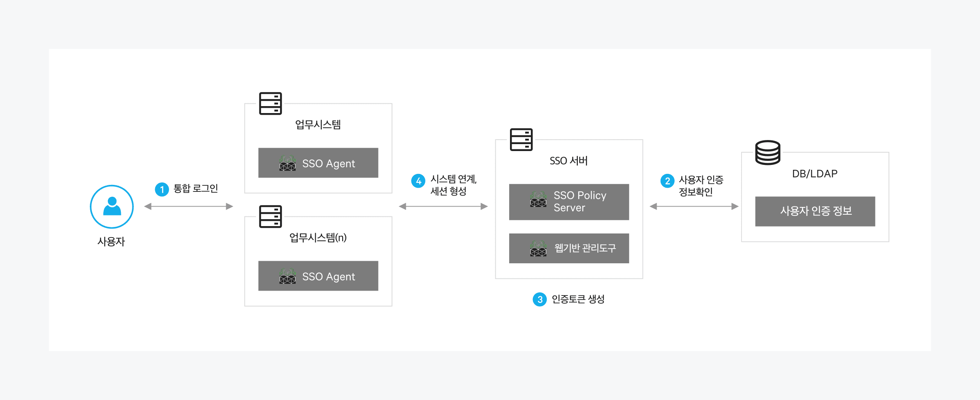Click the 사용자 인증 정보 gray box
This screenshot has height=400, width=980.
[815, 211]
